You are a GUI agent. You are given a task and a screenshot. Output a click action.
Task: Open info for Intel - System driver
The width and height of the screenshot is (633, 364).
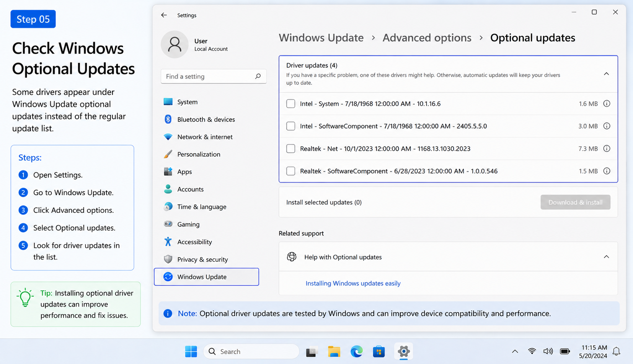607,104
